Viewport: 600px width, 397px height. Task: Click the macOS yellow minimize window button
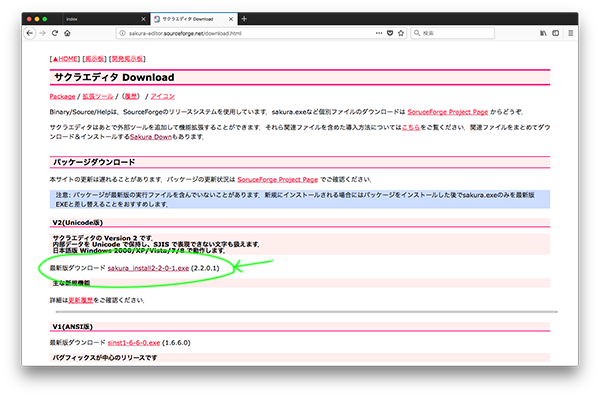click(x=37, y=19)
